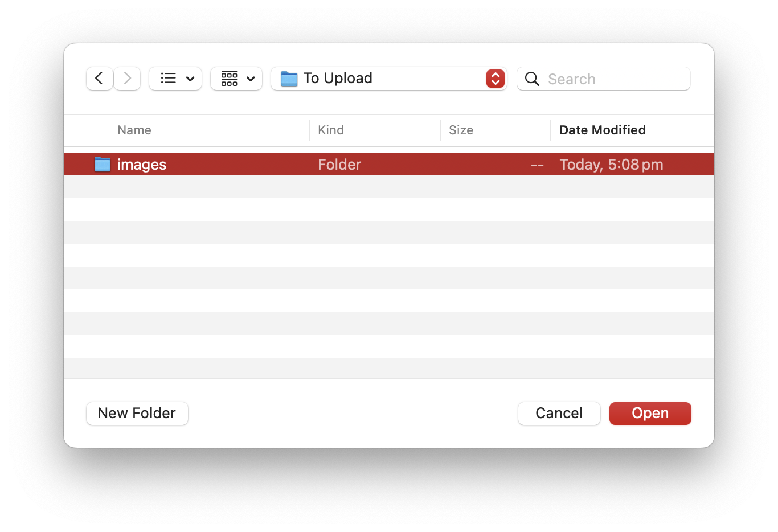Click the Today, 5:08 pm date cell
Viewport: 778px width, 532px height.
click(x=611, y=165)
